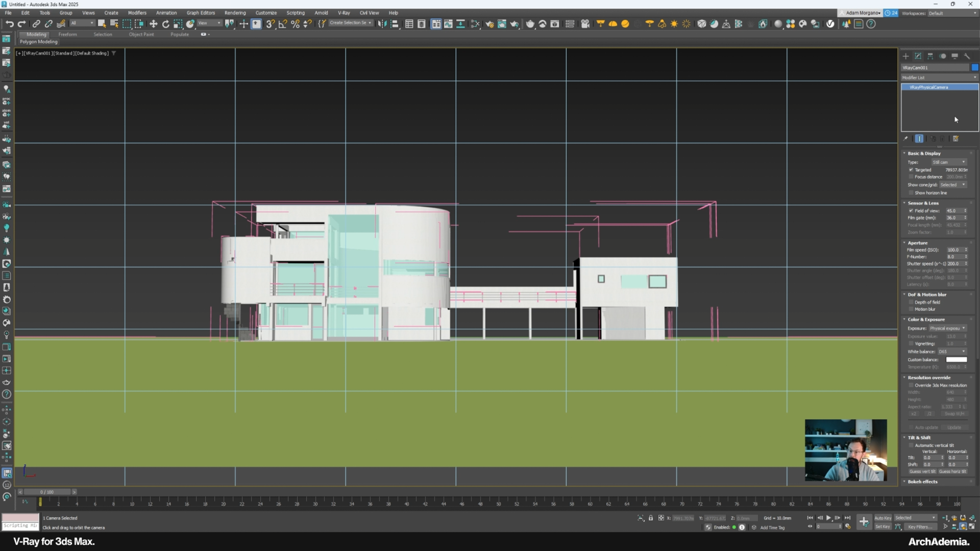Viewport: 980px width, 551px height.
Task: Open the Utilities wrench panel
Action: (x=967, y=56)
